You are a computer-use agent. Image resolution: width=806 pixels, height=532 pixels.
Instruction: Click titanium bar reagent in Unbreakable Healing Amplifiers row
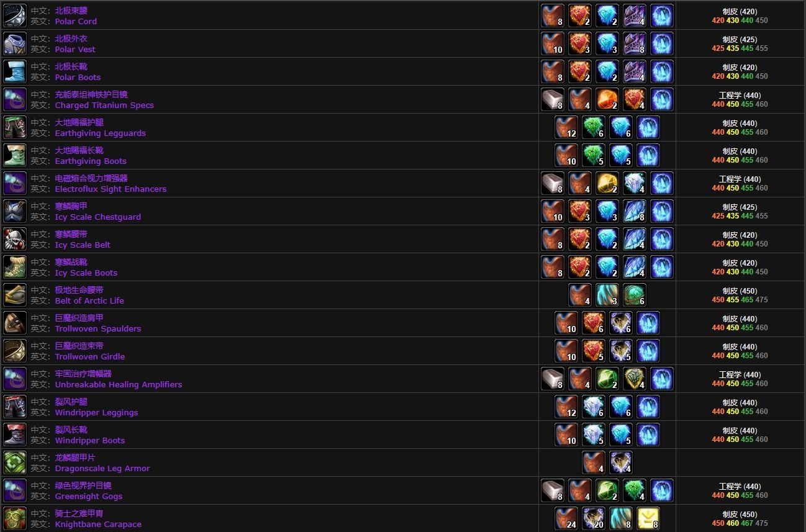click(x=553, y=379)
